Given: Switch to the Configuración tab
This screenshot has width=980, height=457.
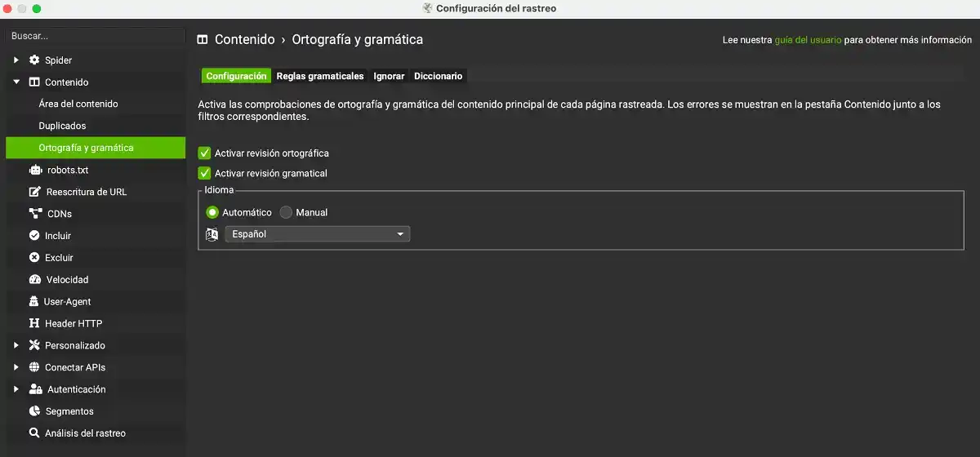Looking at the screenshot, I should click(236, 76).
